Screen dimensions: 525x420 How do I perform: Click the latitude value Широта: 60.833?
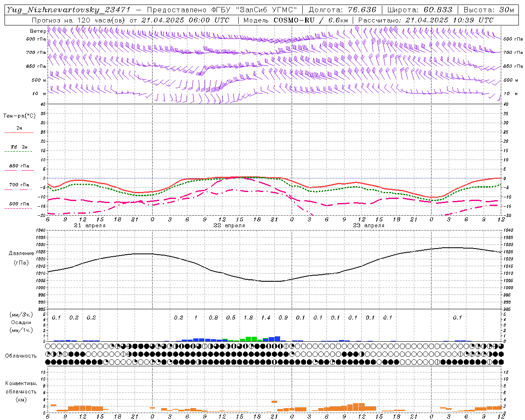pos(420,10)
